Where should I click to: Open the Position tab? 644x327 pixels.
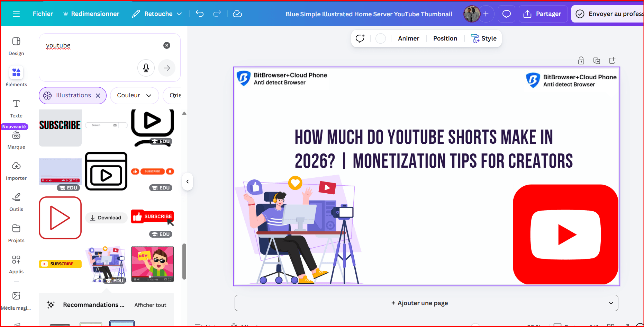click(x=445, y=38)
